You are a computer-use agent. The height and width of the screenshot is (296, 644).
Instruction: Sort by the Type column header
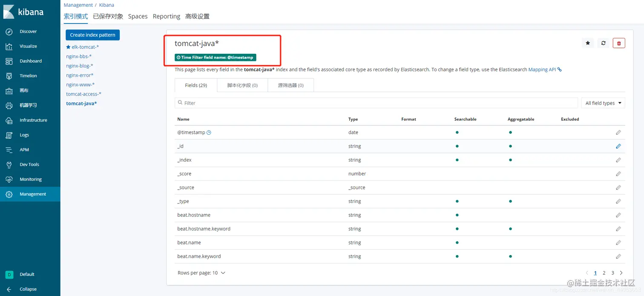pyautogui.click(x=353, y=119)
